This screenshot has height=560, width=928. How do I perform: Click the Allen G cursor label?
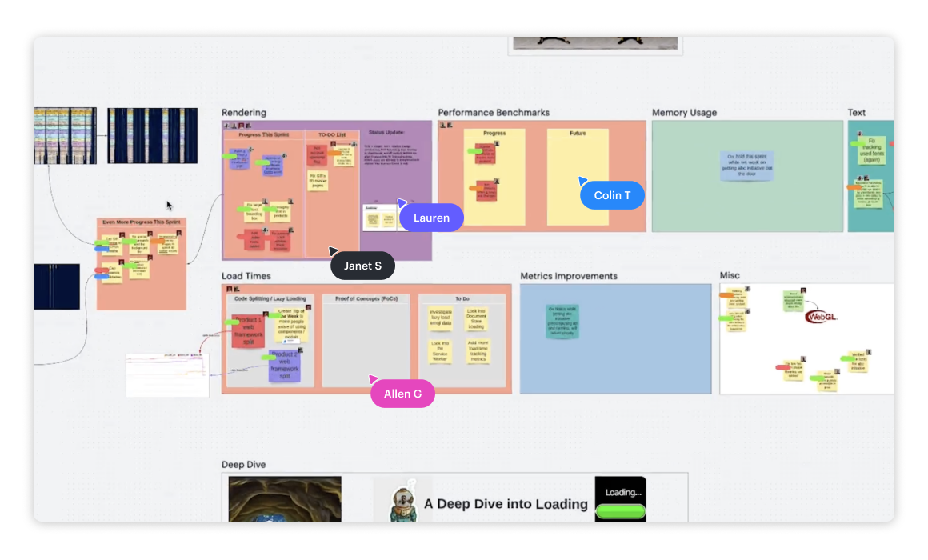(402, 394)
